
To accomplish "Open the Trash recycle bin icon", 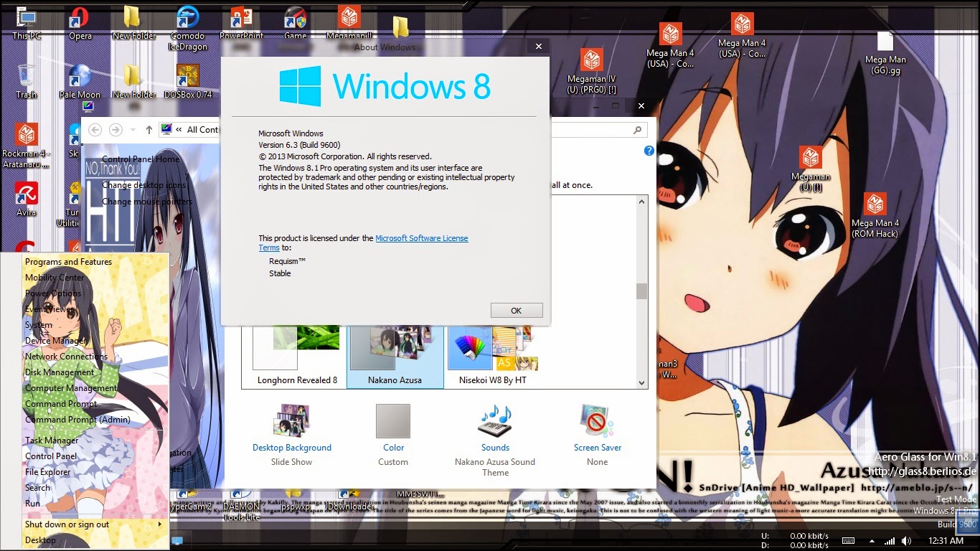I will point(26,82).
